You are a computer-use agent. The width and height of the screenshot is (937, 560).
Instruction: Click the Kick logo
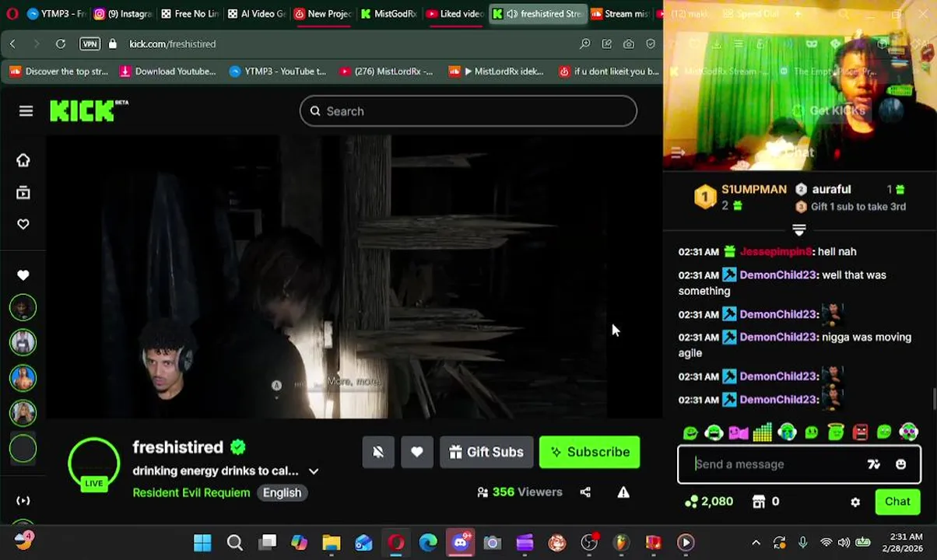[x=89, y=111]
